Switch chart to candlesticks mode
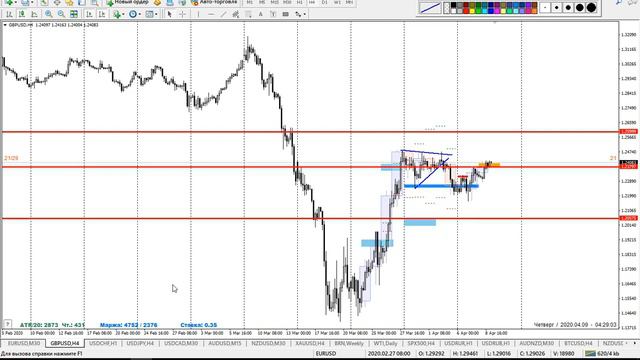This screenshot has height=360, width=640. 22,14
